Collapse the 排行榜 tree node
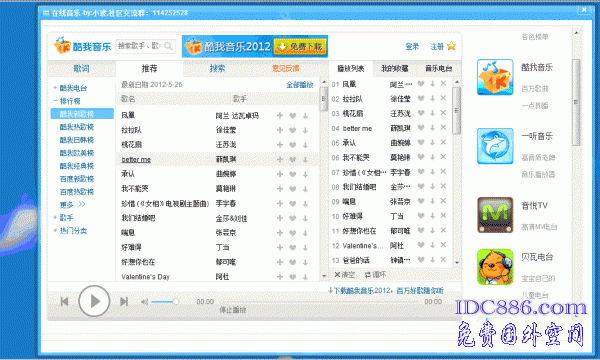This screenshot has height=360, width=600. [x=55, y=101]
